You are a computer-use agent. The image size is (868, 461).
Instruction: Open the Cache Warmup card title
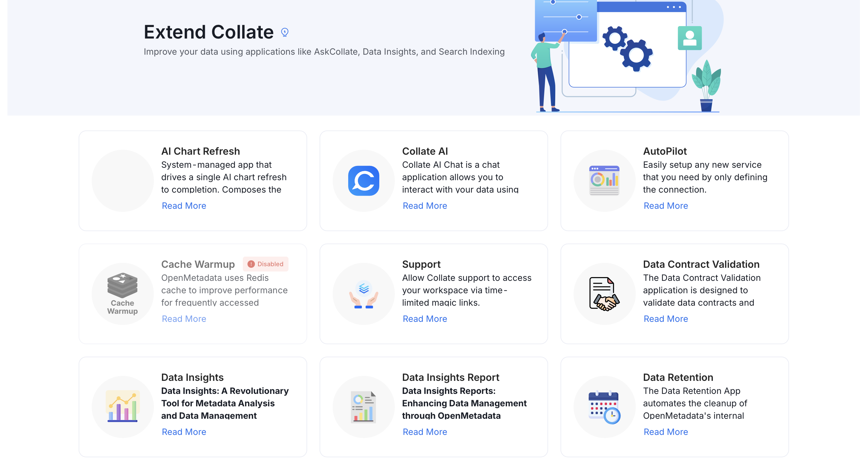point(198,264)
